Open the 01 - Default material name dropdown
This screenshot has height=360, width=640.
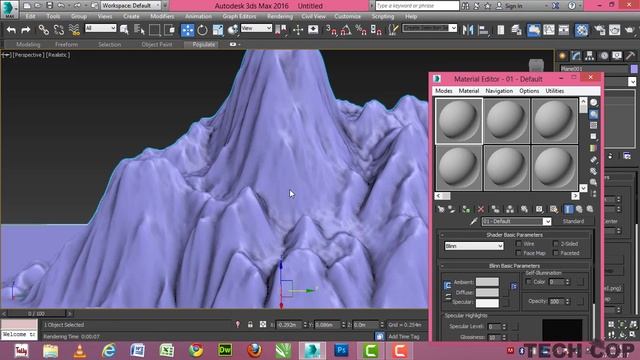tap(516, 221)
